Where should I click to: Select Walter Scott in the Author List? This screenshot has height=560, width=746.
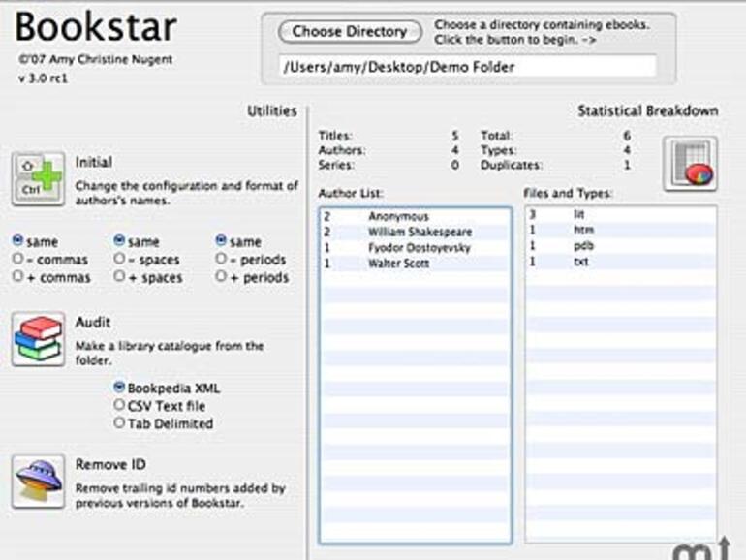coord(416,264)
